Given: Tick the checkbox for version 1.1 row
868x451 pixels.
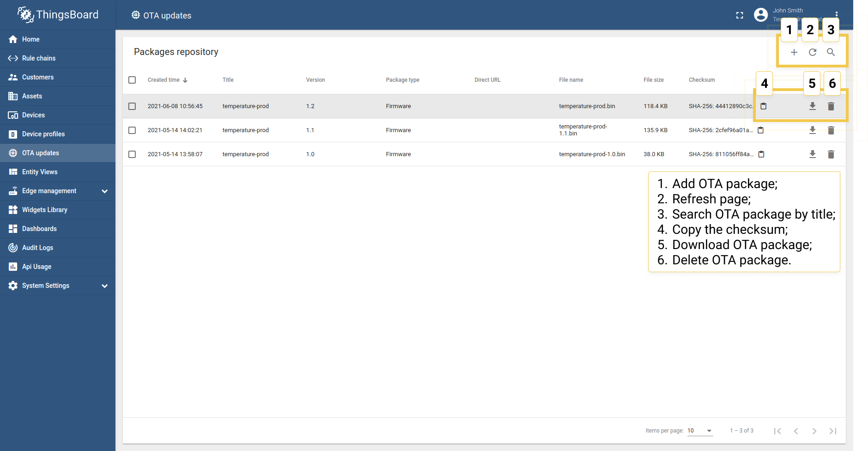Looking at the screenshot, I should pos(132,130).
